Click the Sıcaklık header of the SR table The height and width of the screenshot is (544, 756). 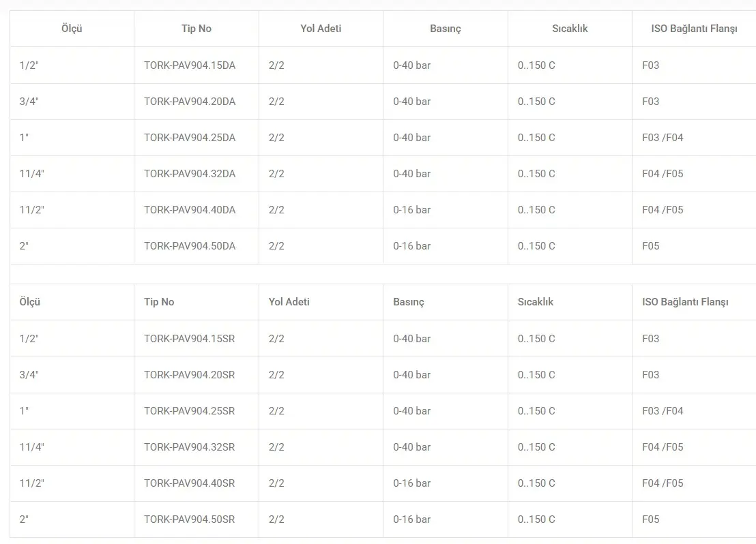[x=536, y=302]
